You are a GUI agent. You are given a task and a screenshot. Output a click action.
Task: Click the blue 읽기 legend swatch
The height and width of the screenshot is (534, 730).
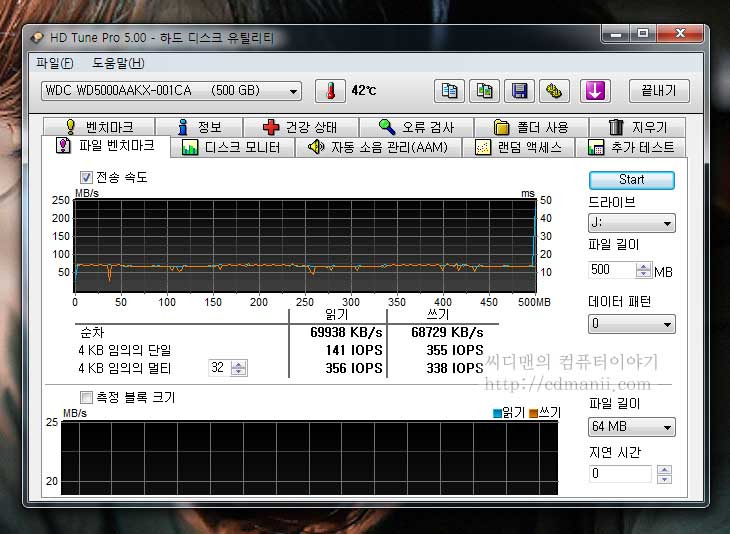pos(497,413)
